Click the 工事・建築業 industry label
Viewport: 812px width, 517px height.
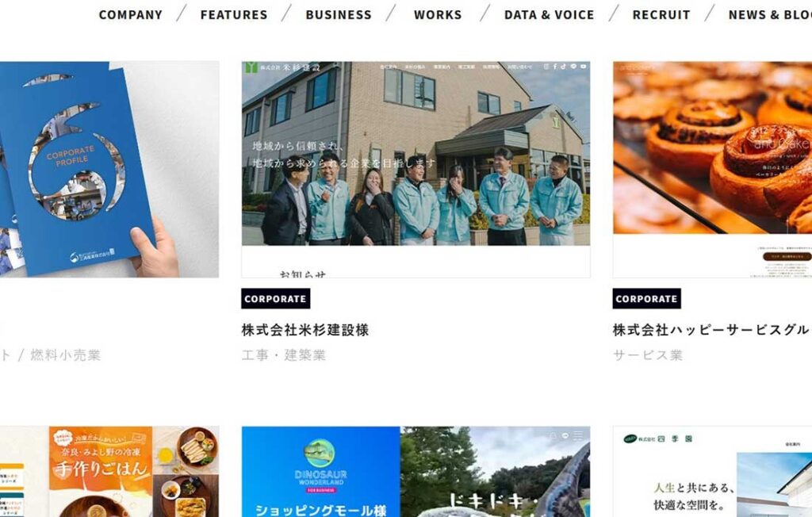pyautogui.click(x=284, y=355)
